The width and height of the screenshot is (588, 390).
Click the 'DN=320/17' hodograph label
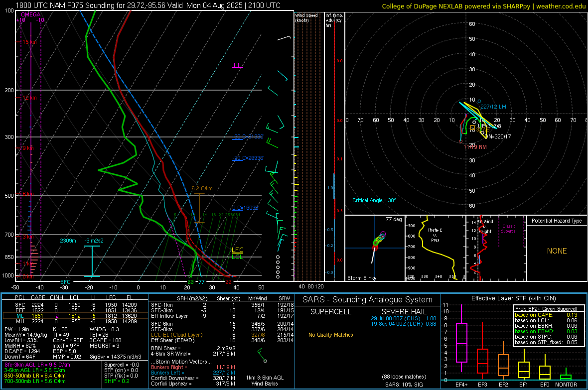[498, 136]
